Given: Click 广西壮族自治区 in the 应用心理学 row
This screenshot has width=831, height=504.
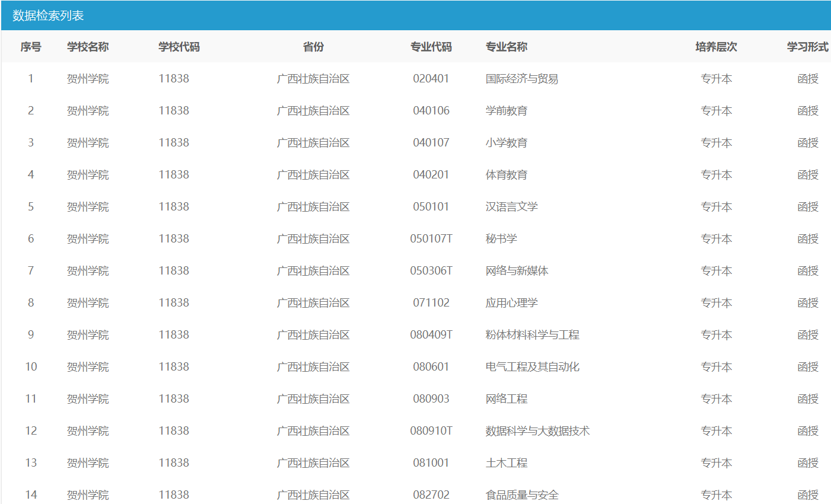Looking at the screenshot, I should point(313,303).
